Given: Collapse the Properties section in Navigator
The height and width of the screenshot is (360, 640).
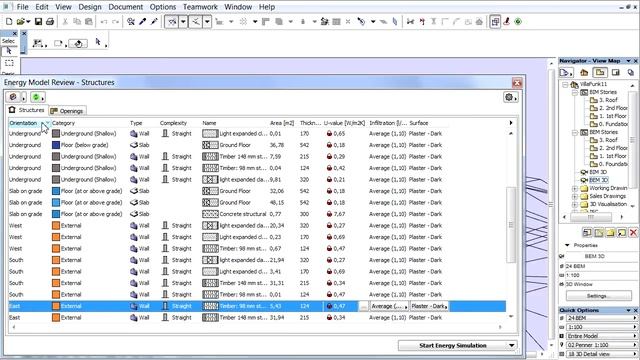Looking at the screenshot, I should coord(567,245).
